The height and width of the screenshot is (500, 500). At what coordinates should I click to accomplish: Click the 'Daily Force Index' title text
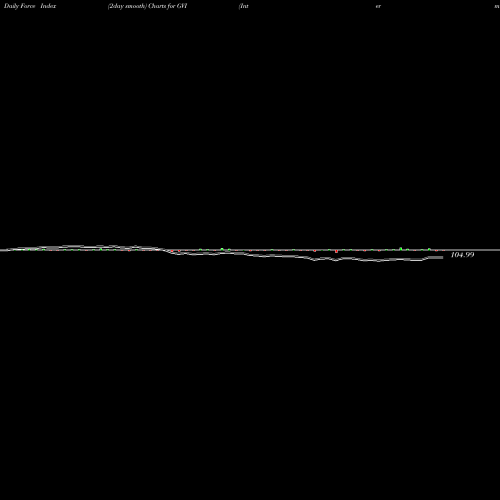pyautogui.click(x=30, y=6)
